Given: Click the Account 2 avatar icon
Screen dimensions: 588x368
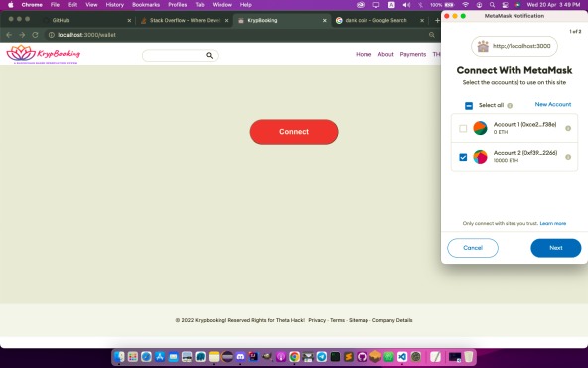Looking at the screenshot, I should click(x=480, y=157).
